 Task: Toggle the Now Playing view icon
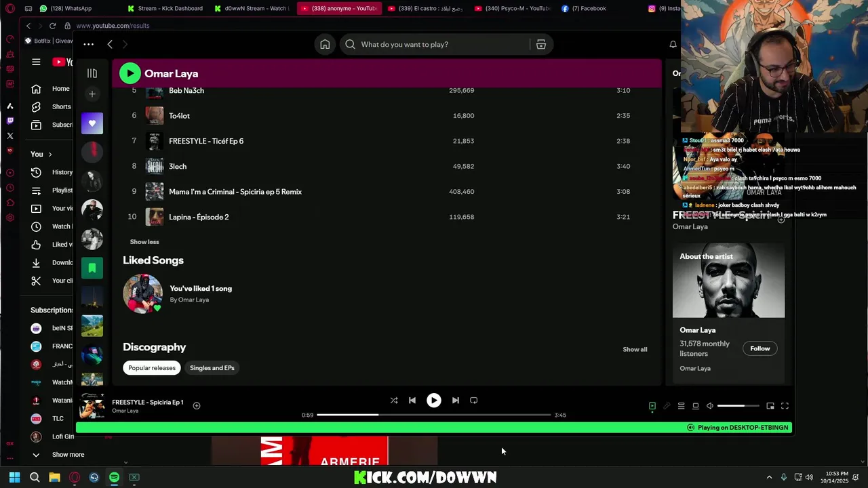point(652,406)
